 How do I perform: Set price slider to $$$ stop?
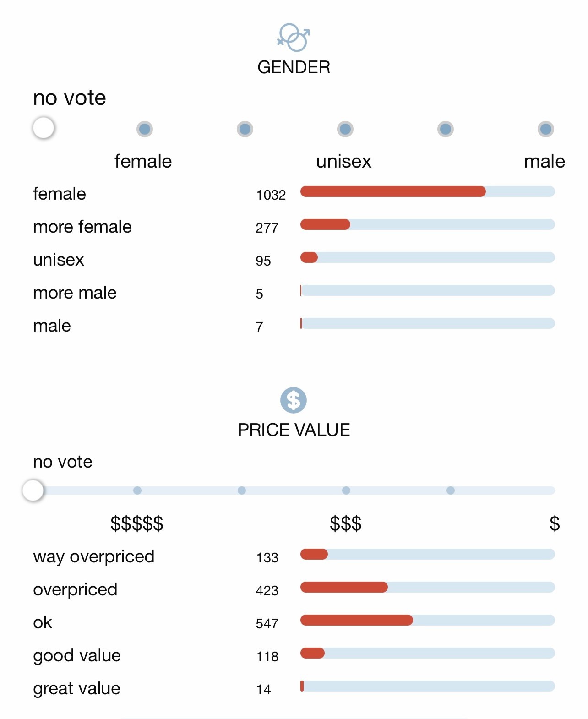(346, 490)
